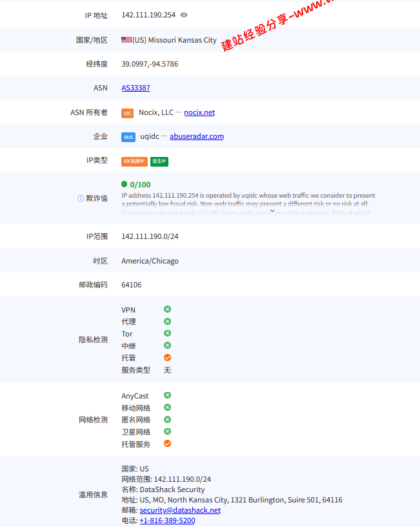The height and width of the screenshot is (527, 420).
Task: Click the green fraud score dot
Action: click(x=125, y=184)
